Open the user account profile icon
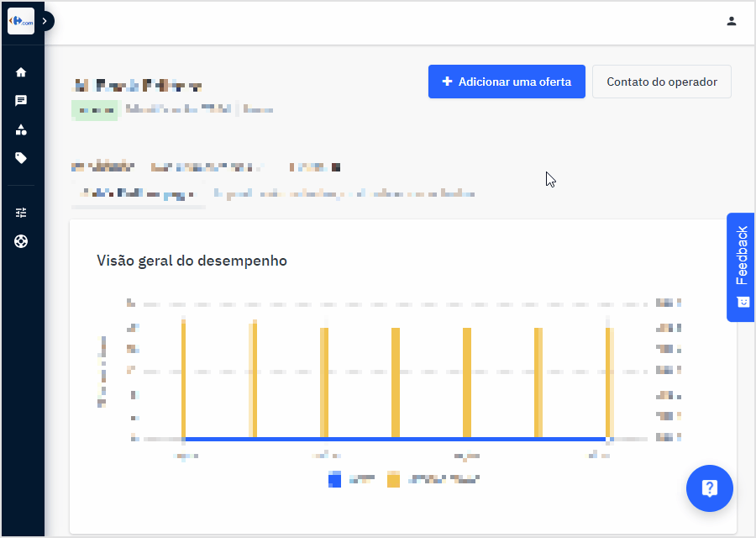This screenshot has height=538, width=756. tap(732, 21)
